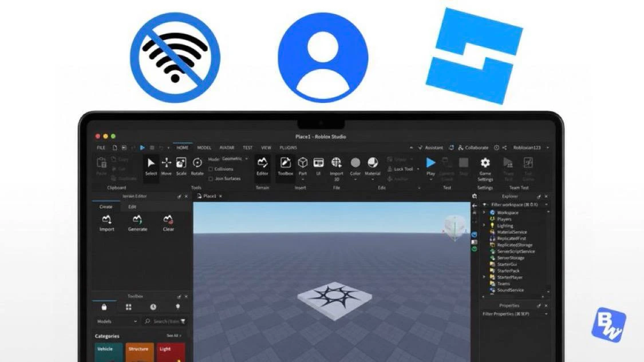
Task: Click the Import 3D icon
Action: (337, 168)
